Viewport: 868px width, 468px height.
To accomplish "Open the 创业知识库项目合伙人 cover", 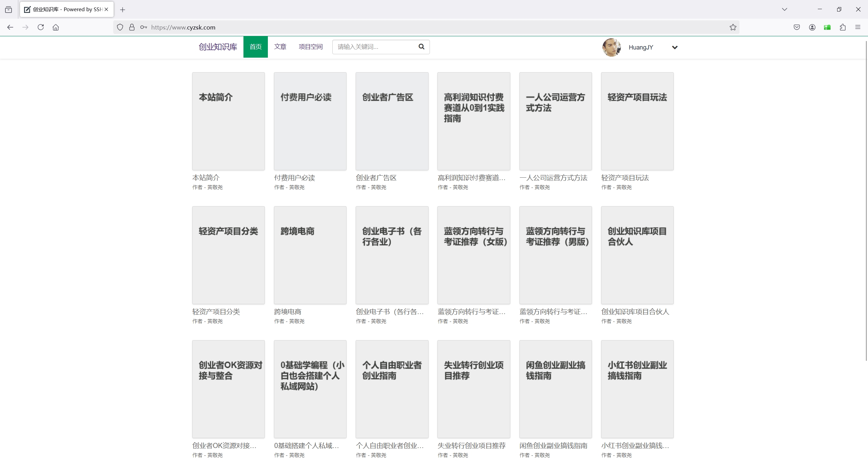I will point(637,255).
